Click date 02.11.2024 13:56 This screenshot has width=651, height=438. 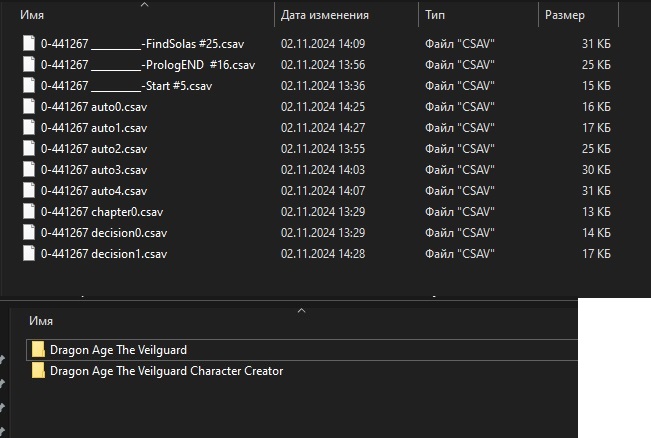pos(323,65)
